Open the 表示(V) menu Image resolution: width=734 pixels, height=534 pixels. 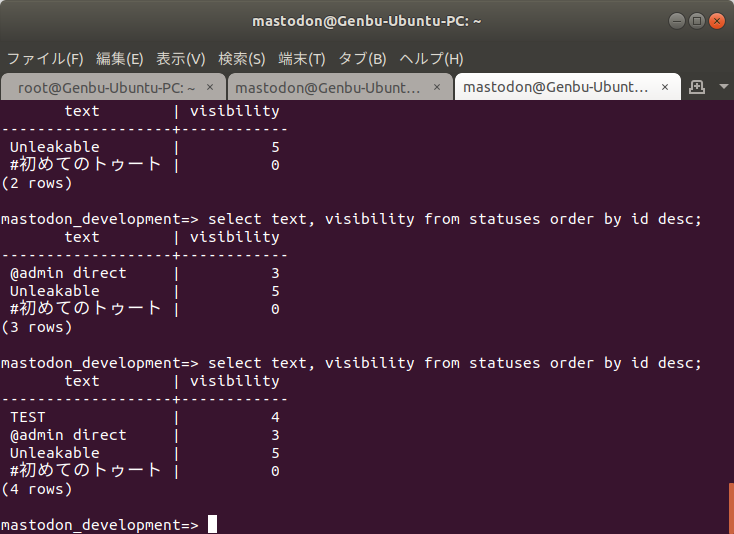[x=181, y=58]
